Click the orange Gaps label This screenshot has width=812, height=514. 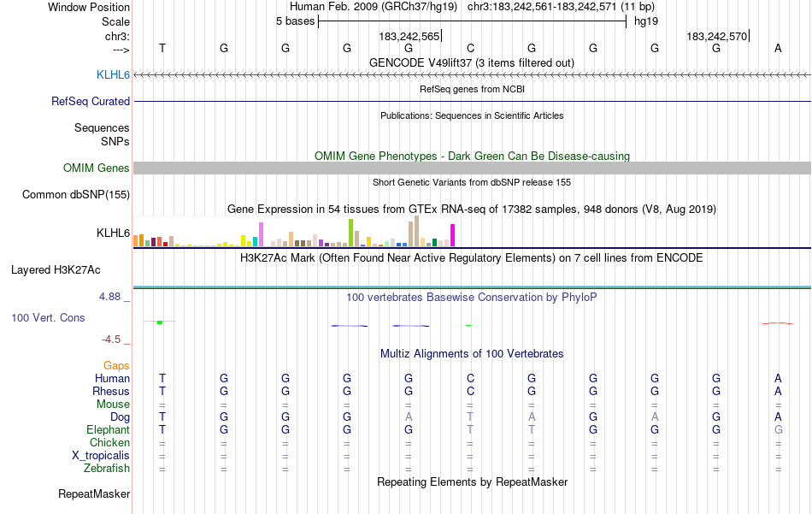point(116,366)
